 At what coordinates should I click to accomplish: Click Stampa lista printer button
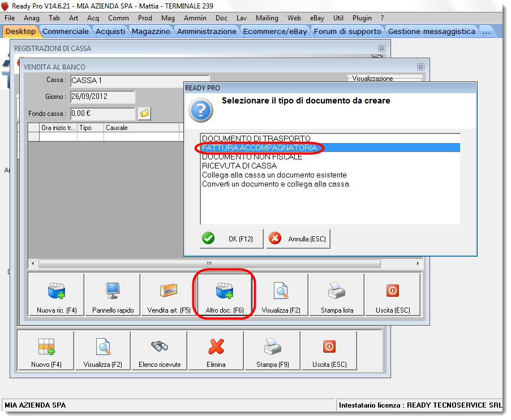pos(337,295)
